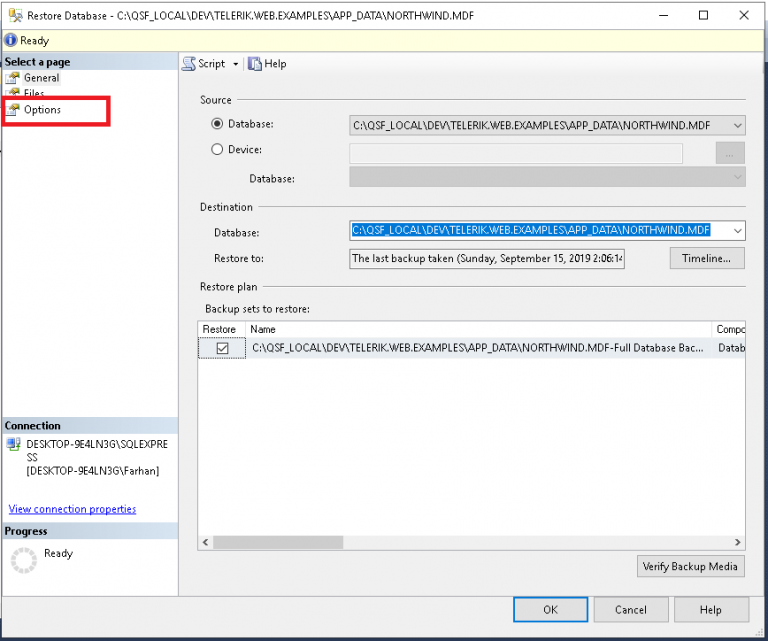Image resolution: width=768 pixels, height=641 pixels.
Task: Click the progress spinner indicator
Action: point(24,560)
